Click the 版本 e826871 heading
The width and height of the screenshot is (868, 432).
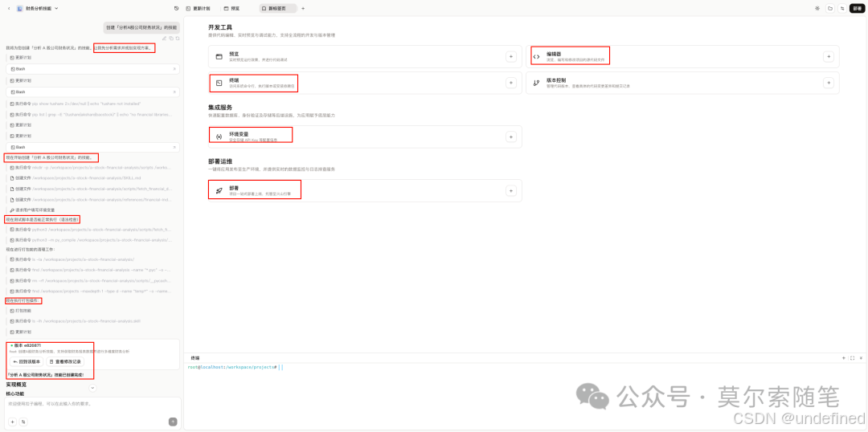26,346
